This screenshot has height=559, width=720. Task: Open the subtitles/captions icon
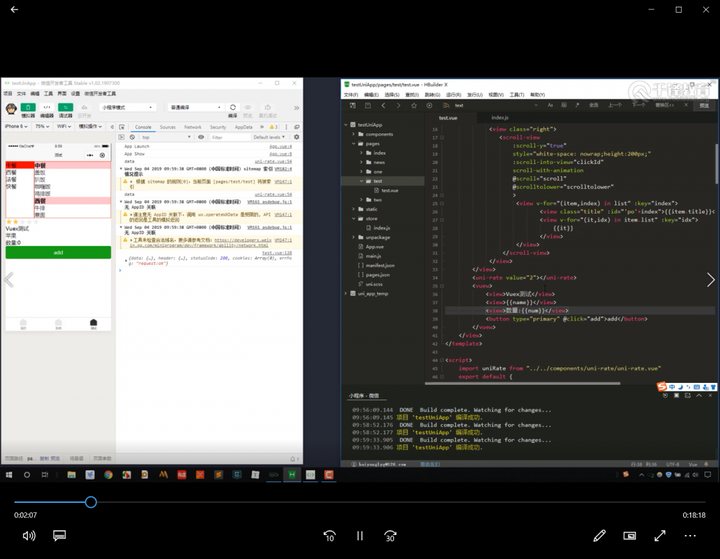pyautogui.click(x=59, y=536)
